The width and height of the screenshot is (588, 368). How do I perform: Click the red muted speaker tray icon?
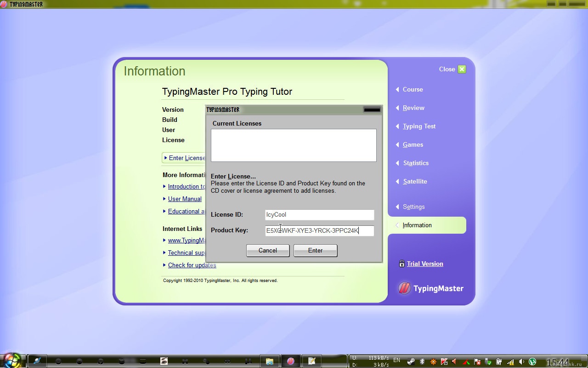click(x=455, y=362)
